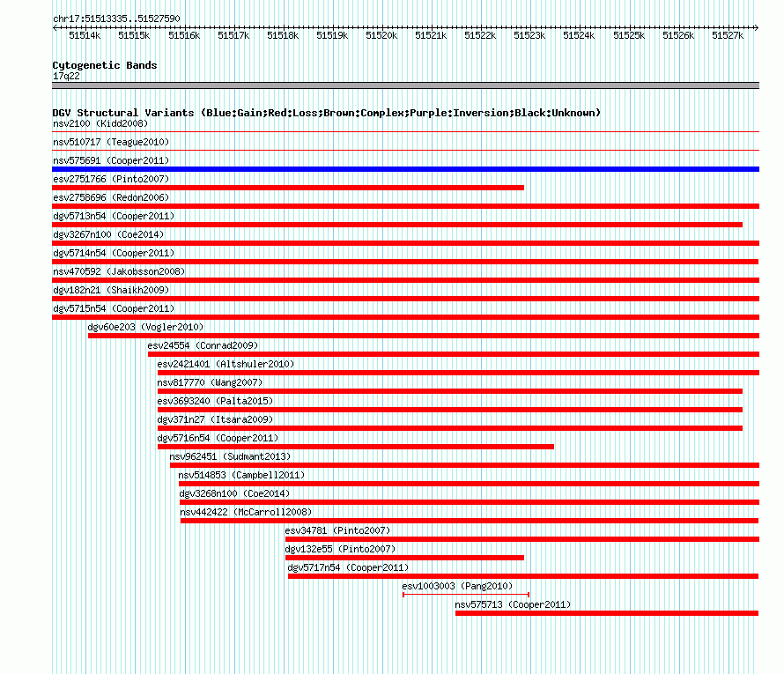Click the 51527k ruler tick label
This screenshot has width=784, height=674.
tap(728, 35)
